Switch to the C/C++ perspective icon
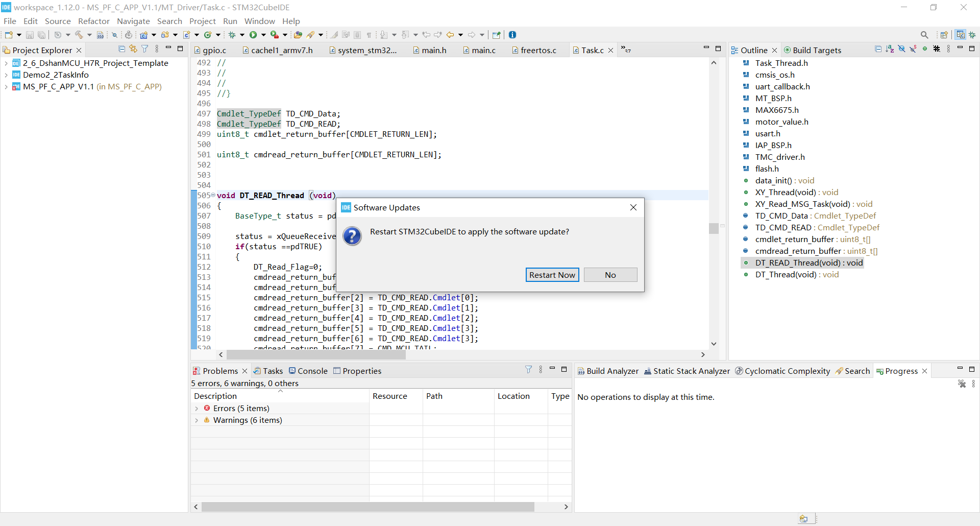 coord(961,35)
